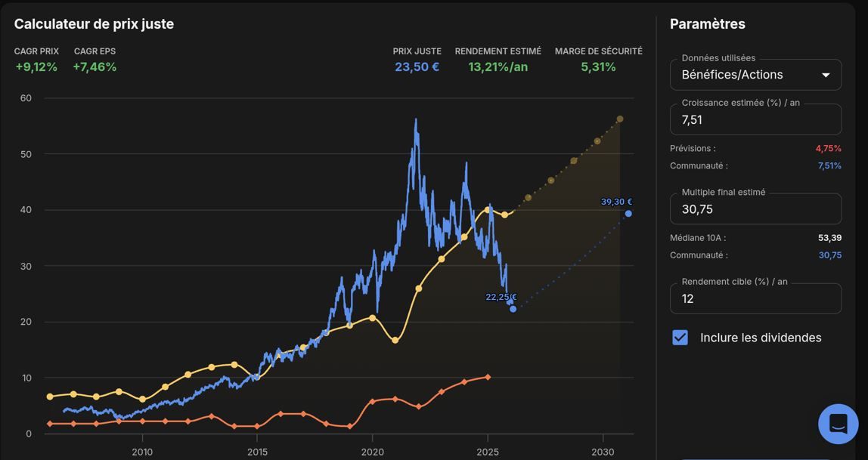
Task: Click the MARGE DE SÉCURITÉ 5,31% value
Action: (598, 67)
